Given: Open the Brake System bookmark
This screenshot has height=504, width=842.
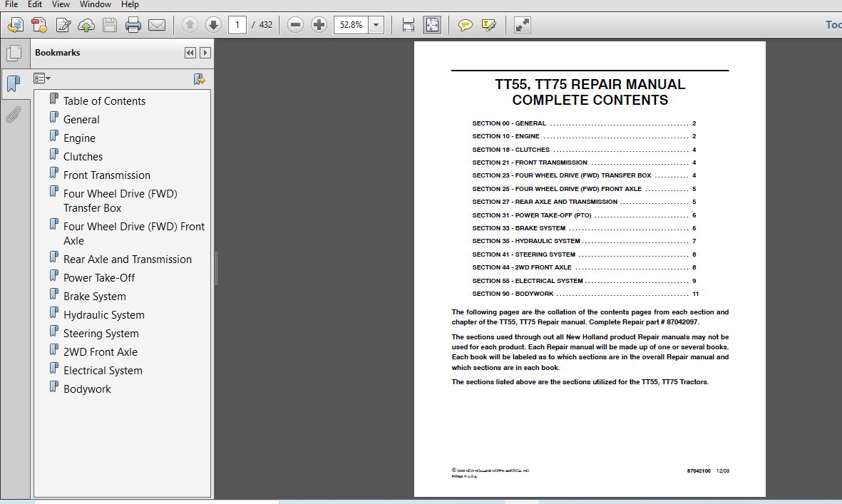Looking at the screenshot, I should click(x=95, y=297).
